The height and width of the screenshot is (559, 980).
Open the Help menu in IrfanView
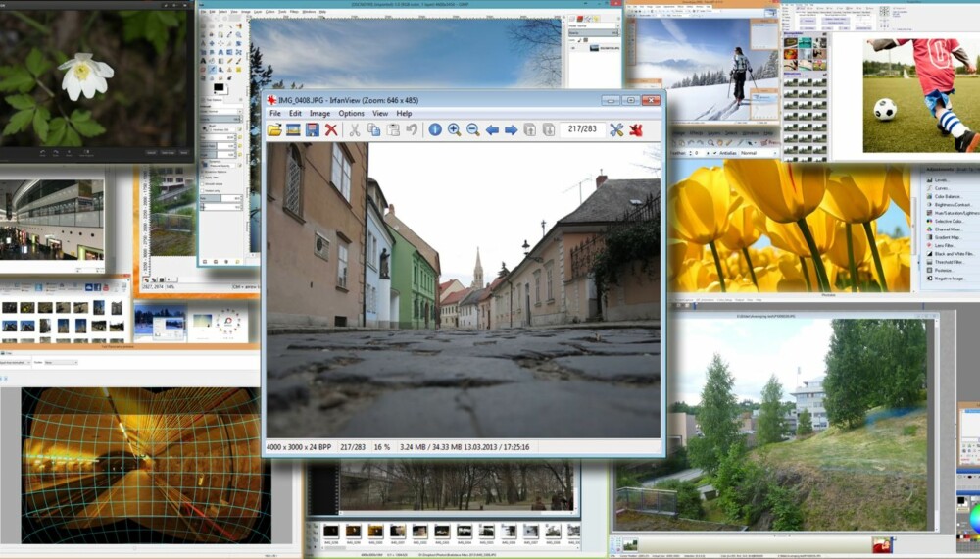[404, 113]
